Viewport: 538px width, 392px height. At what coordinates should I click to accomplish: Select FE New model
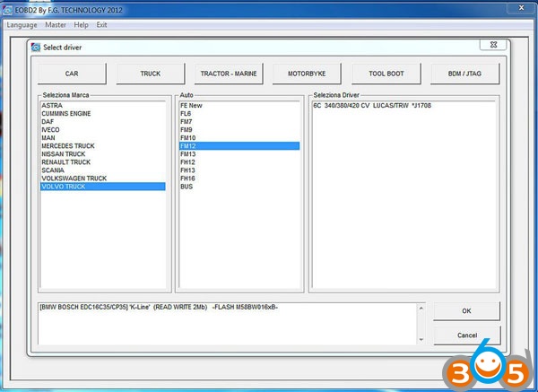coord(239,105)
